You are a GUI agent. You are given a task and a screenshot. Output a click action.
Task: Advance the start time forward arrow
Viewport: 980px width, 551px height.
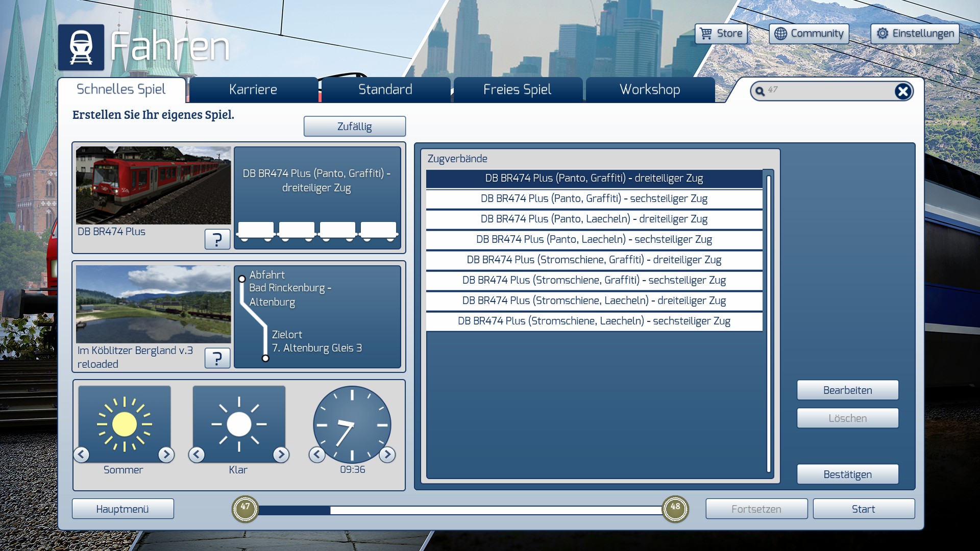point(387,454)
